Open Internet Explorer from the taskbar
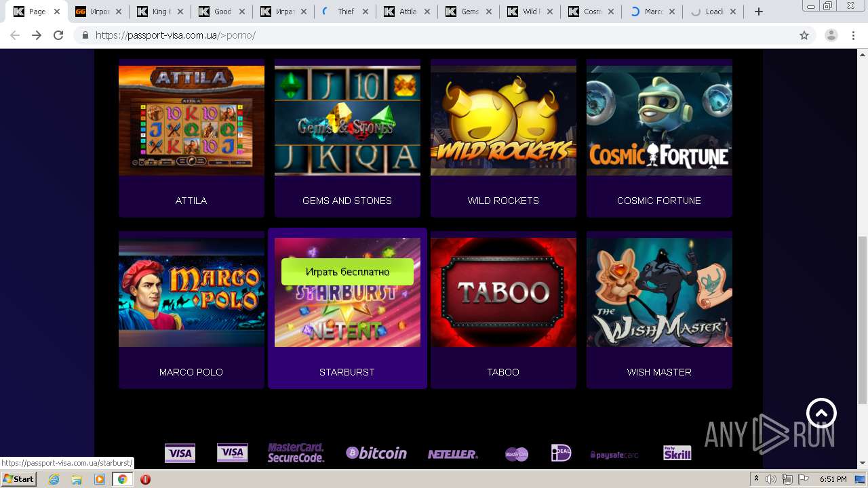 (54, 479)
